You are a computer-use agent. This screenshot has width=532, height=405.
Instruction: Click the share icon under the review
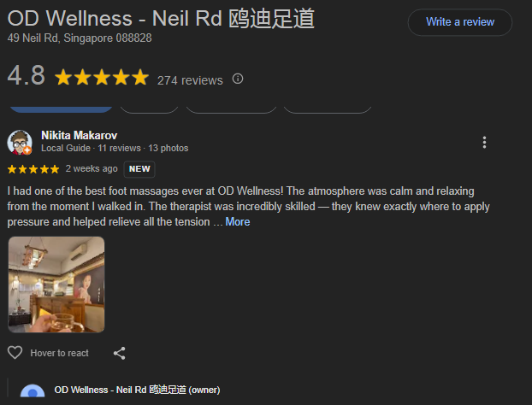point(119,353)
